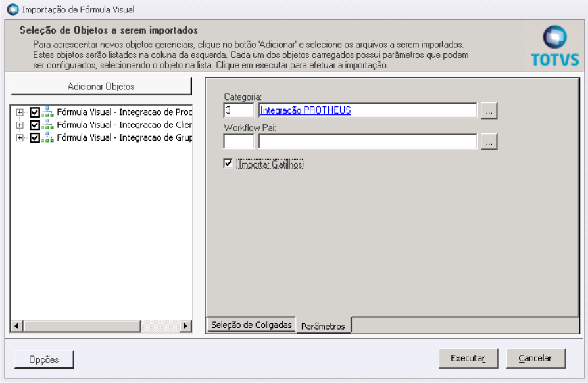Open the Workflow Pai lookup ellipsis button
The image size is (588, 383).
click(x=489, y=142)
